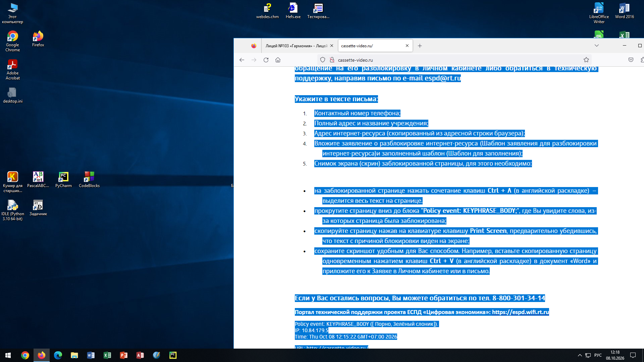Select CodeBlocks desktop shortcut

(x=89, y=180)
